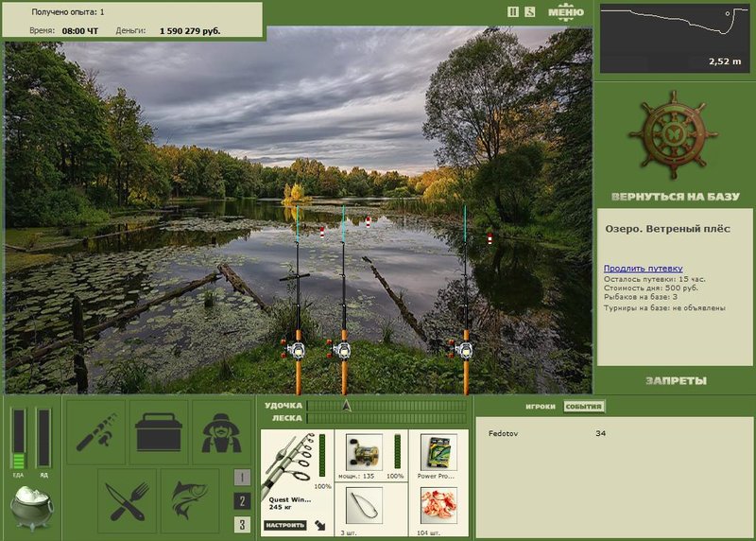Select the Quest Win rod thumbnail
The image size is (756, 541).
click(288, 465)
